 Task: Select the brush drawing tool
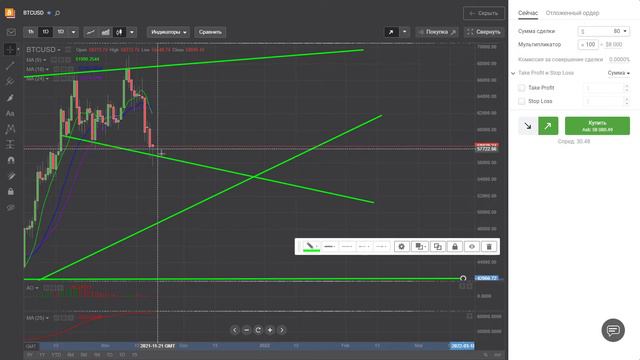(10, 98)
